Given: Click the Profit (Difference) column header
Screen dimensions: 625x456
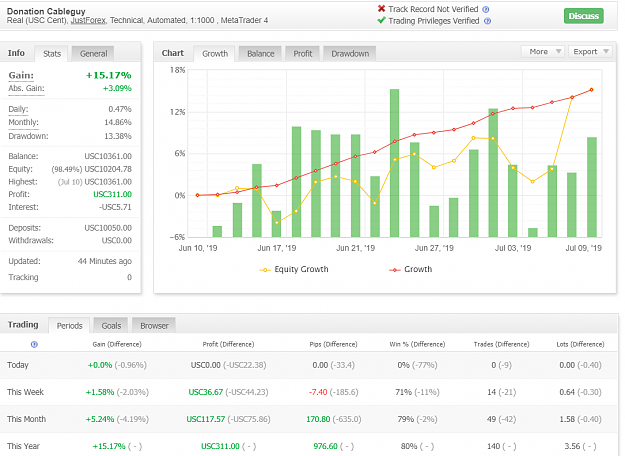Looking at the screenshot, I should coord(228,344).
